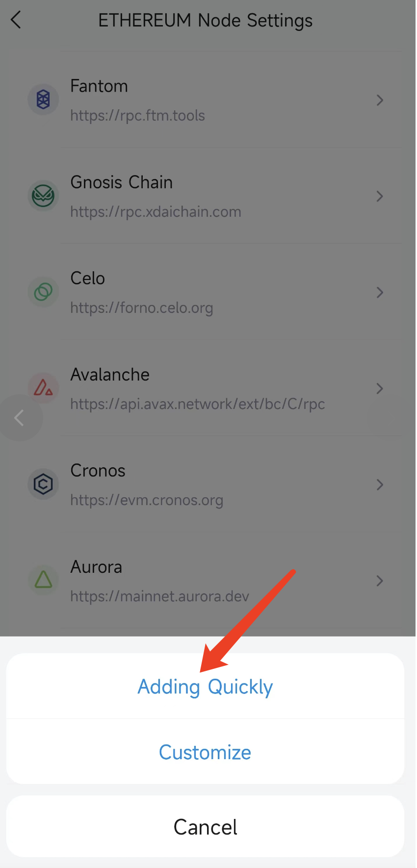Open the https://forno.celo.org node URL
Image resolution: width=417 pixels, height=868 pixels.
[x=142, y=308]
